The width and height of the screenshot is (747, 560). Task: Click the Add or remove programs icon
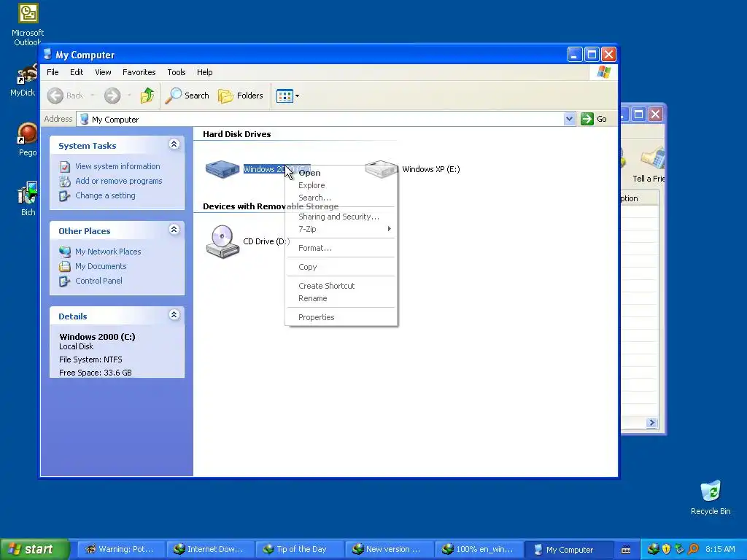point(65,181)
